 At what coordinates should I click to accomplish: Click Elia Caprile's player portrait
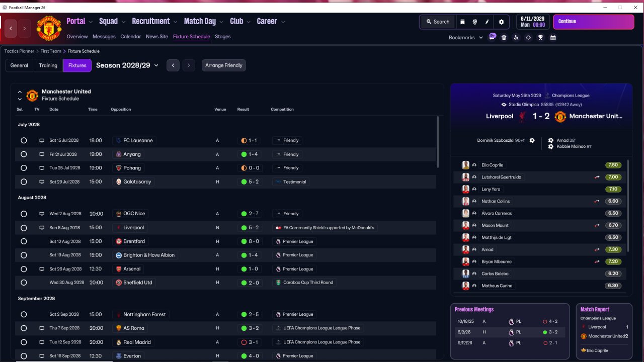pos(466,165)
